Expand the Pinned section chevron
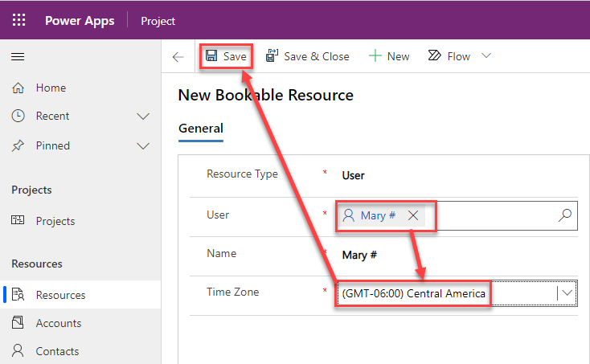Viewport: 590px width, 364px height. (143, 145)
